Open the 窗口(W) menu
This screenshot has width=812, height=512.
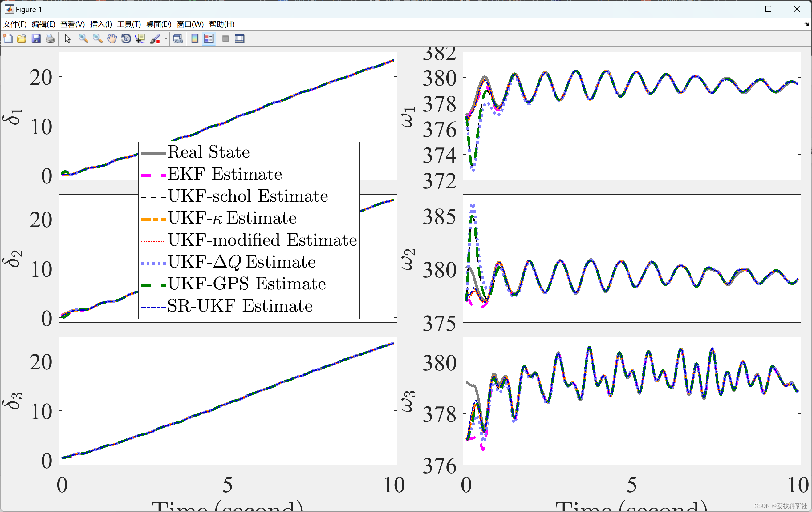click(x=190, y=24)
